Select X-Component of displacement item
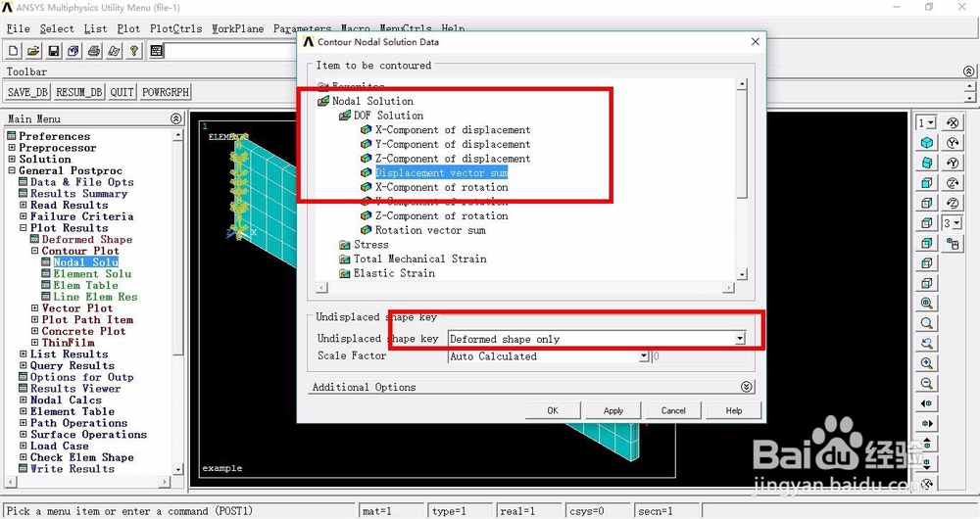The width and height of the screenshot is (980, 519). pos(453,130)
